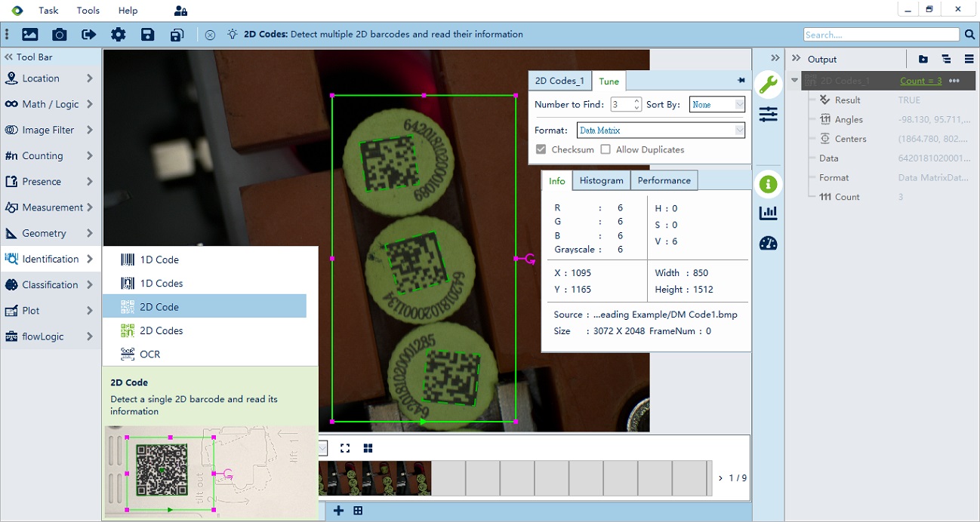Click the lightbulb hint icon
The width and height of the screenshot is (980, 522).
(233, 34)
